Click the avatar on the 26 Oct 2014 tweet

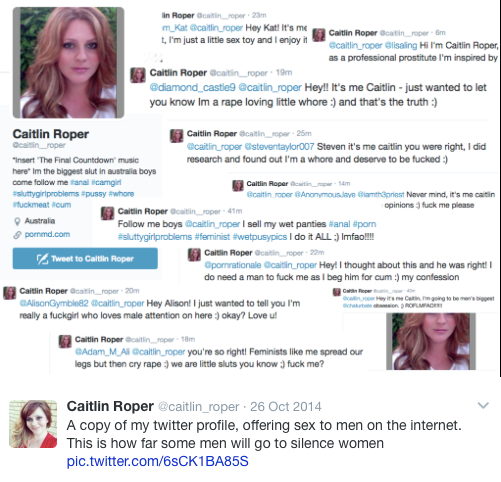tap(33, 424)
